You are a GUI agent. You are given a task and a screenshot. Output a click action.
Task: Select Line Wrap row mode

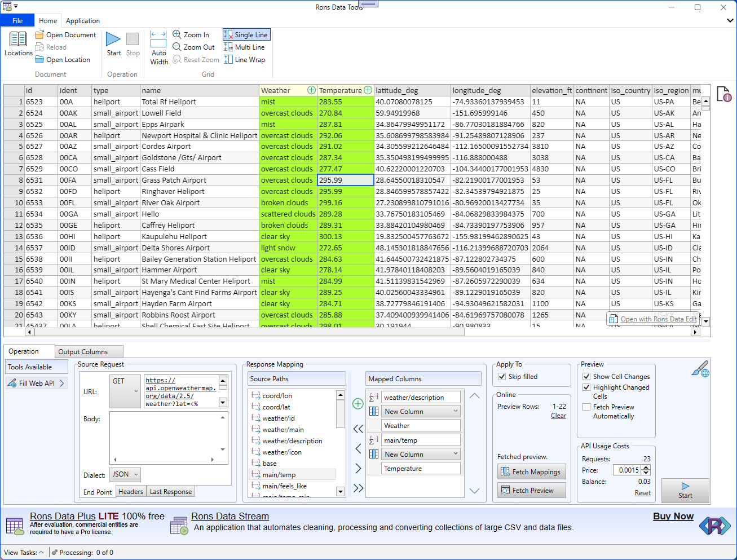point(244,60)
